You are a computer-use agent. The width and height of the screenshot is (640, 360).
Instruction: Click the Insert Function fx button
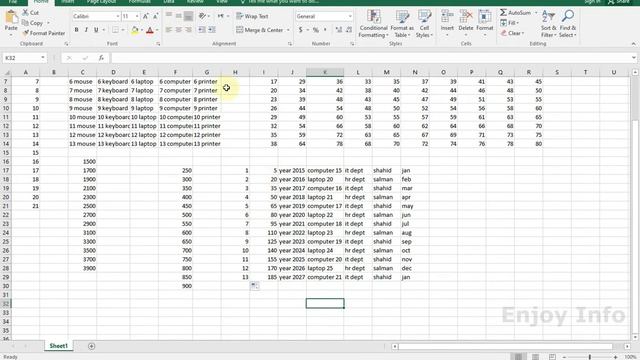pyautogui.click(x=101, y=58)
